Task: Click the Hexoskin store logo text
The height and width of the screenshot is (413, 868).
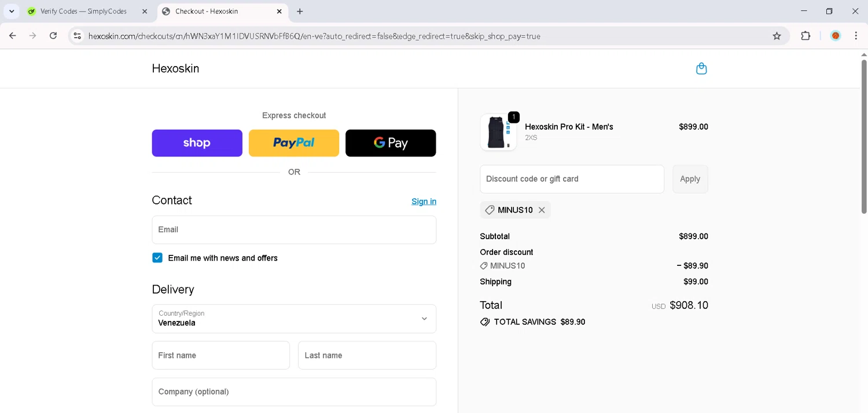Action: tap(175, 68)
